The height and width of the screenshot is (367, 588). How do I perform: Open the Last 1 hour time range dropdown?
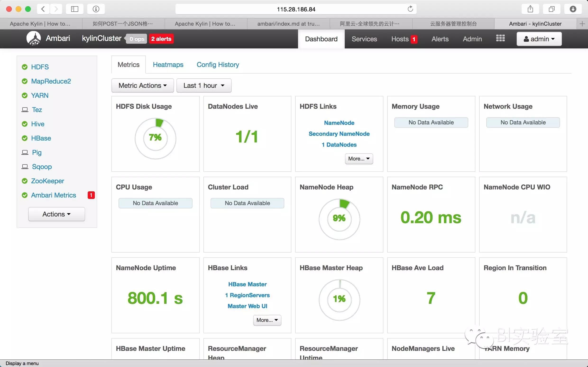click(204, 85)
